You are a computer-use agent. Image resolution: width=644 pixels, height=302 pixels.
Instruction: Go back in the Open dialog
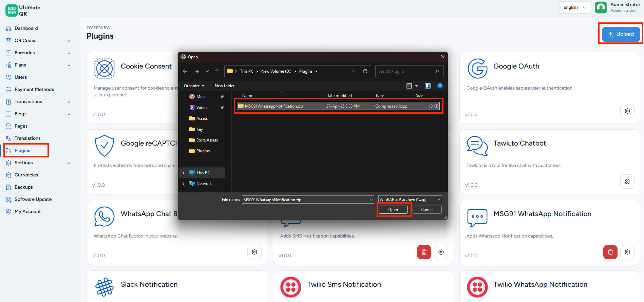coord(185,71)
